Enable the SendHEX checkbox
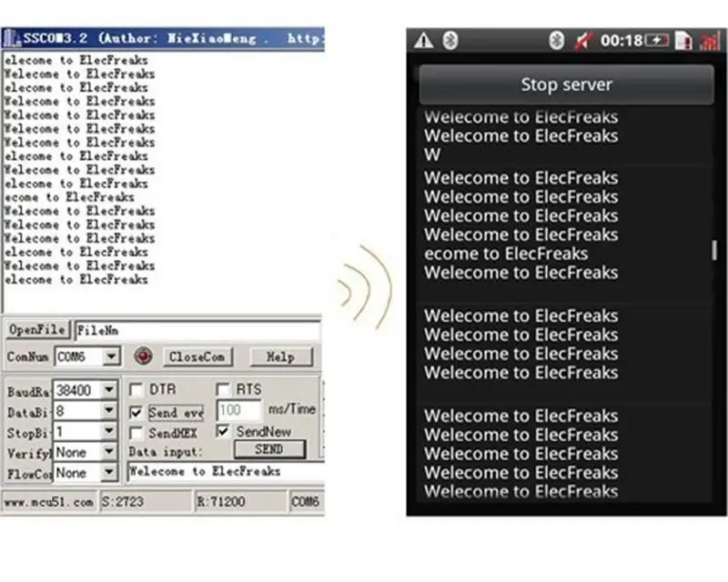728x582 pixels. coord(136,433)
